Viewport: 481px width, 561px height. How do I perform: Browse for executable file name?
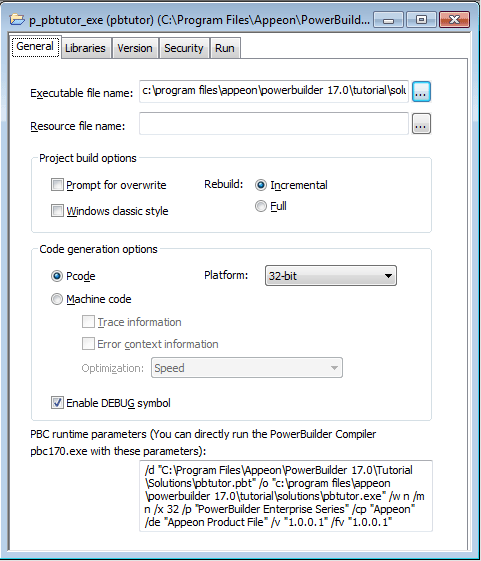tap(421, 92)
